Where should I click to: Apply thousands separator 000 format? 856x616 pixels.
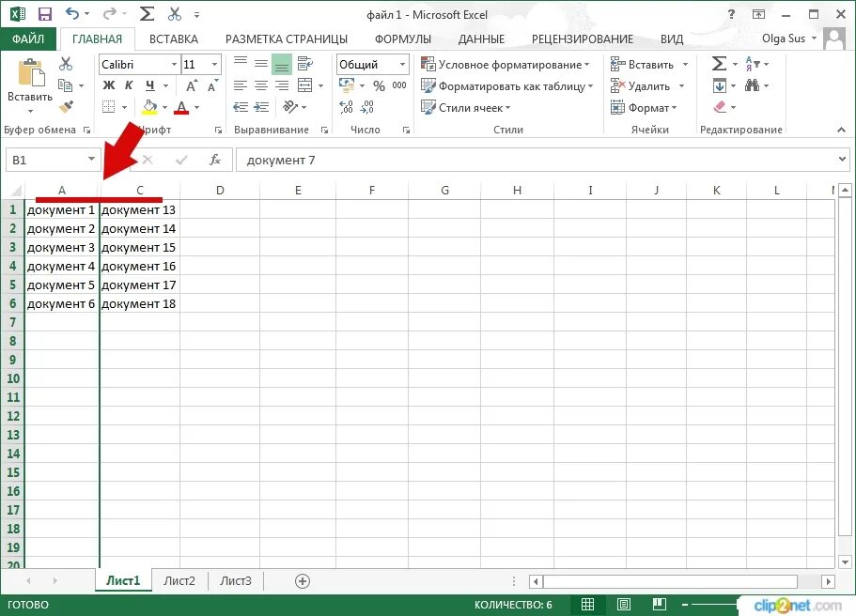(399, 85)
